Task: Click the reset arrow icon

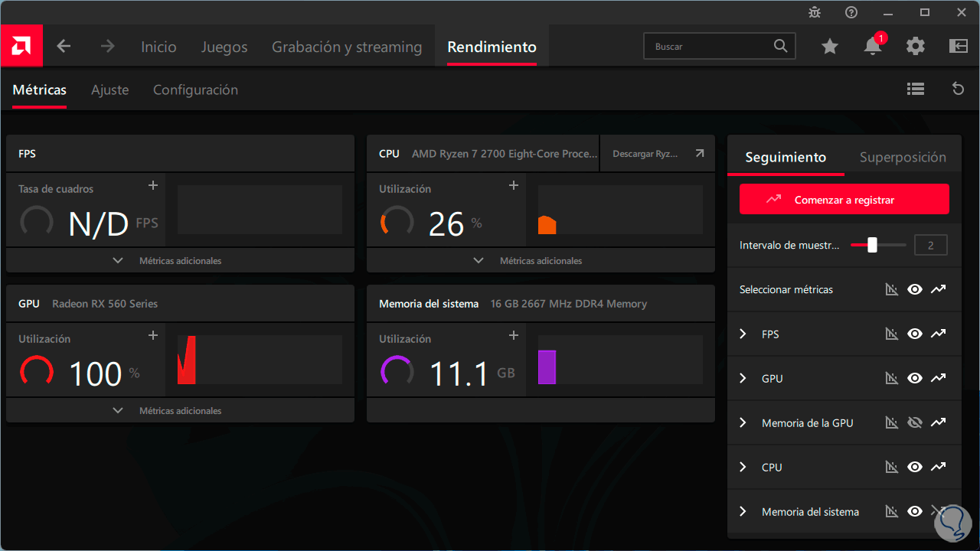Action: coord(958,90)
